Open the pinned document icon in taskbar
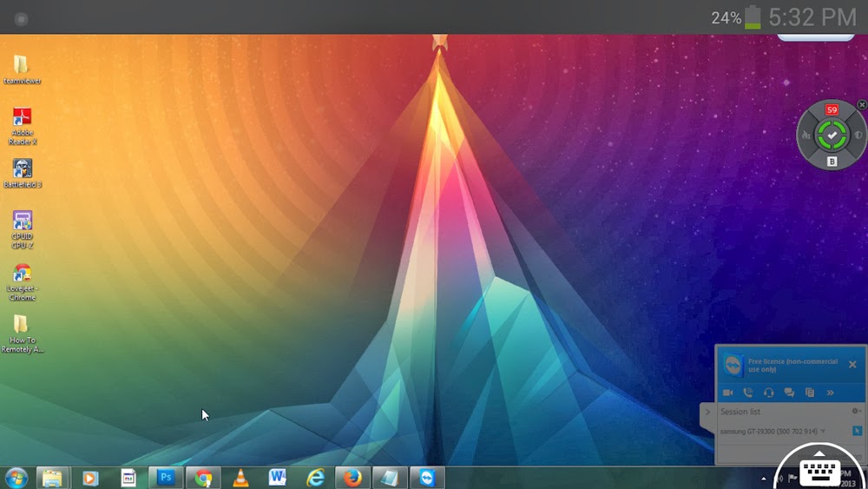The height and width of the screenshot is (489, 868). pyautogui.click(x=128, y=478)
